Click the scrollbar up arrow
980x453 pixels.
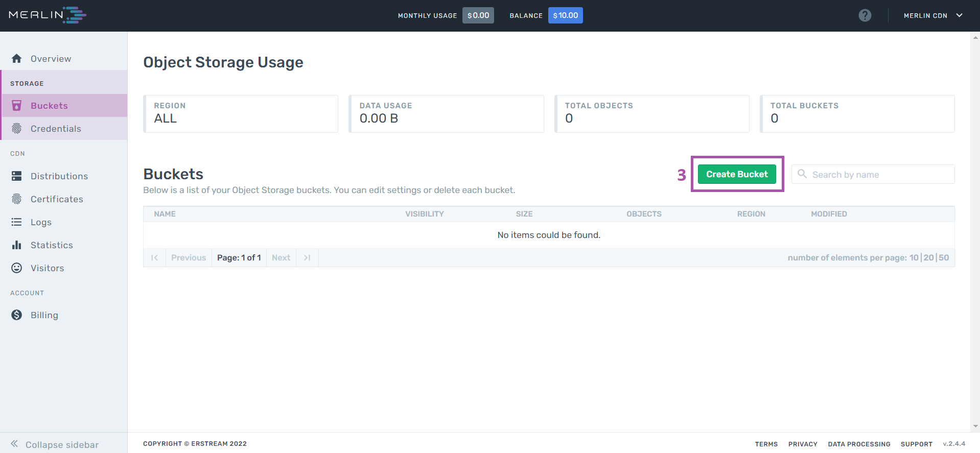point(975,37)
